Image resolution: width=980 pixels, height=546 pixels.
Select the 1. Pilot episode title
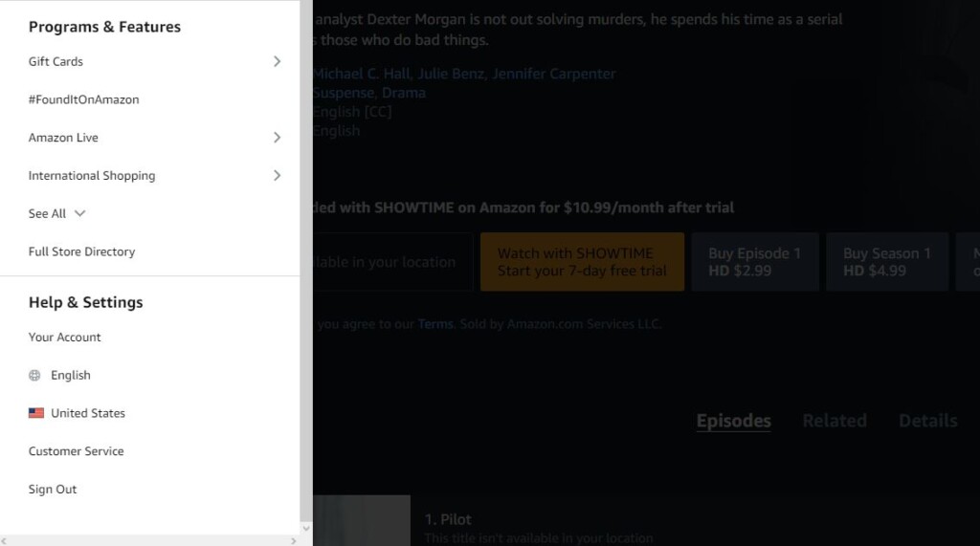(448, 519)
